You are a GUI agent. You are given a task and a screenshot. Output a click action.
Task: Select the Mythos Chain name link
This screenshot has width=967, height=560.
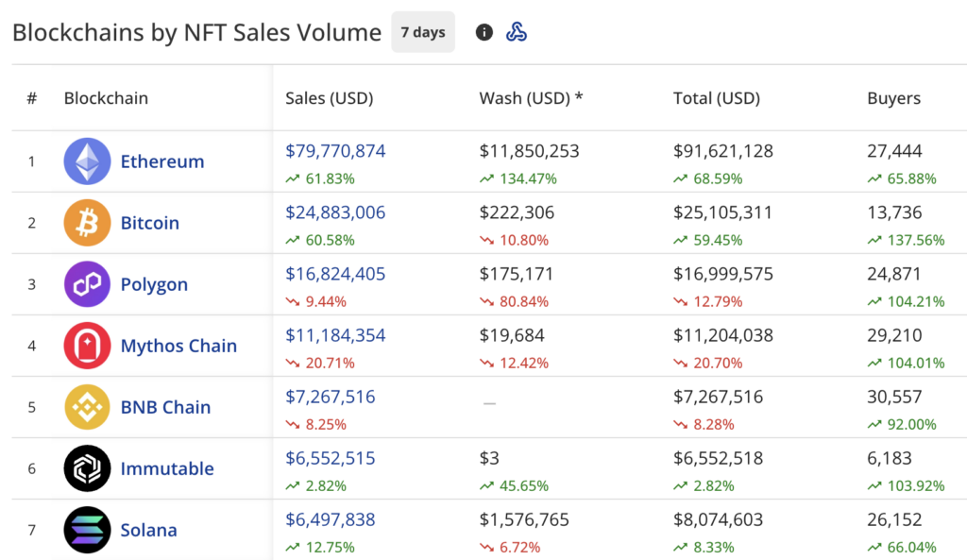pyautogui.click(x=178, y=346)
